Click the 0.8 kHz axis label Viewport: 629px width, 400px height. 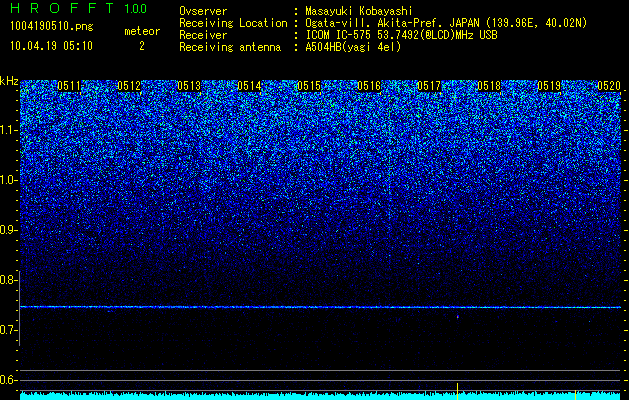point(9,280)
